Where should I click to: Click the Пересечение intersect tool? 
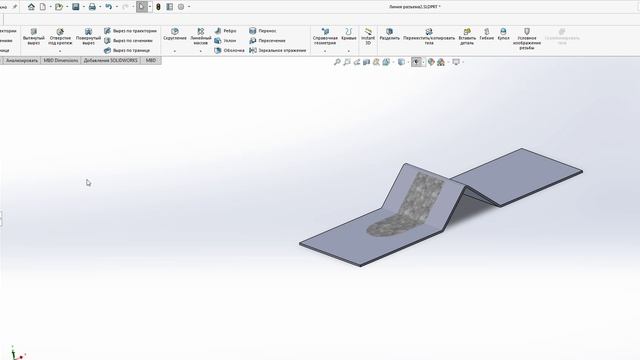click(x=267, y=41)
